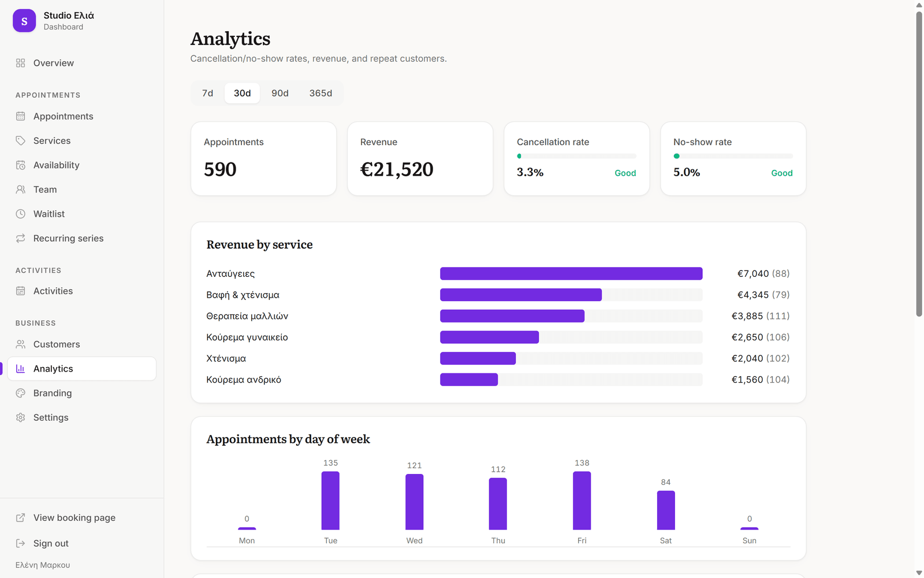This screenshot has width=924, height=578.
Task: Click the Sign out button
Action: point(82,543)
